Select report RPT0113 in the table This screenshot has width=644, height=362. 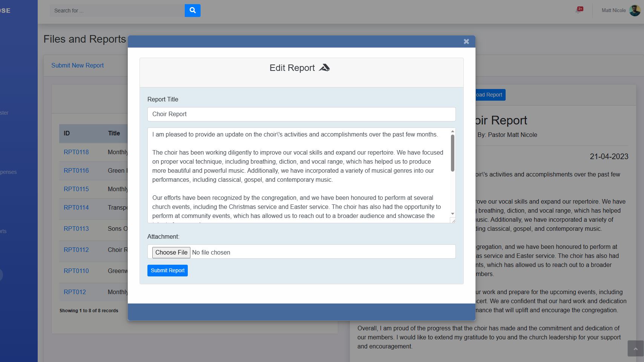76,229
